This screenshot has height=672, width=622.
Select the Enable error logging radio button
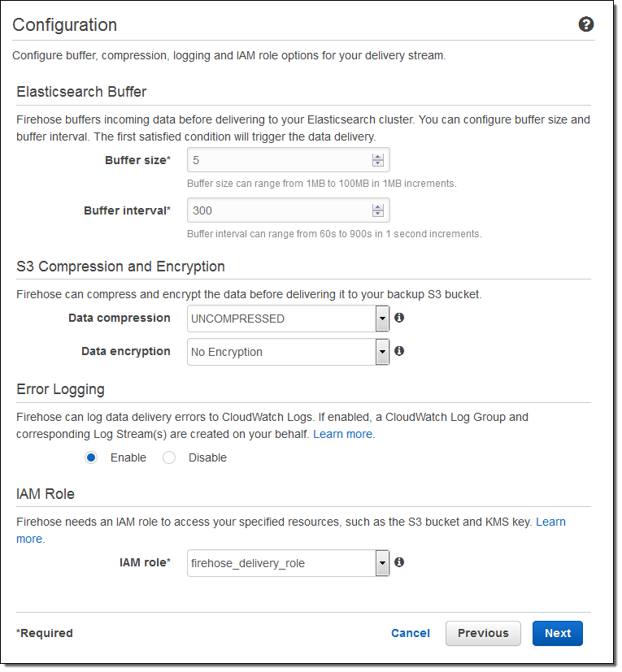click(91, 457)
